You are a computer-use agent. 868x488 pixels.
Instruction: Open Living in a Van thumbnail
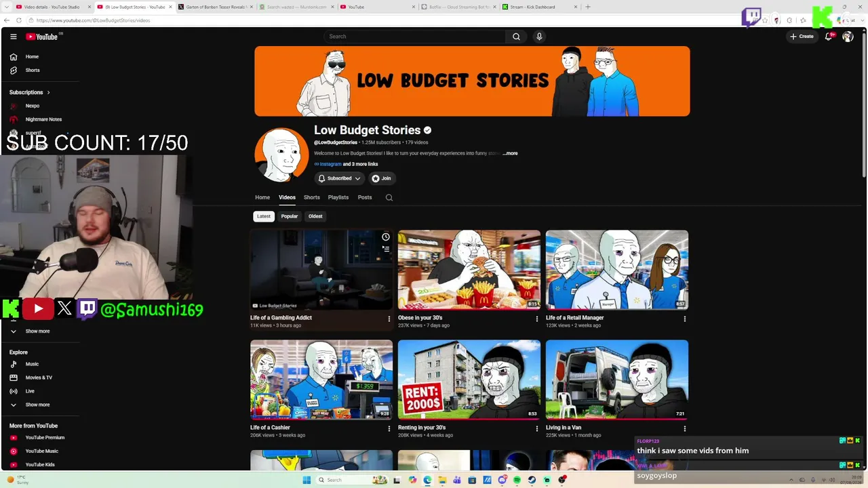click(617, 380)
